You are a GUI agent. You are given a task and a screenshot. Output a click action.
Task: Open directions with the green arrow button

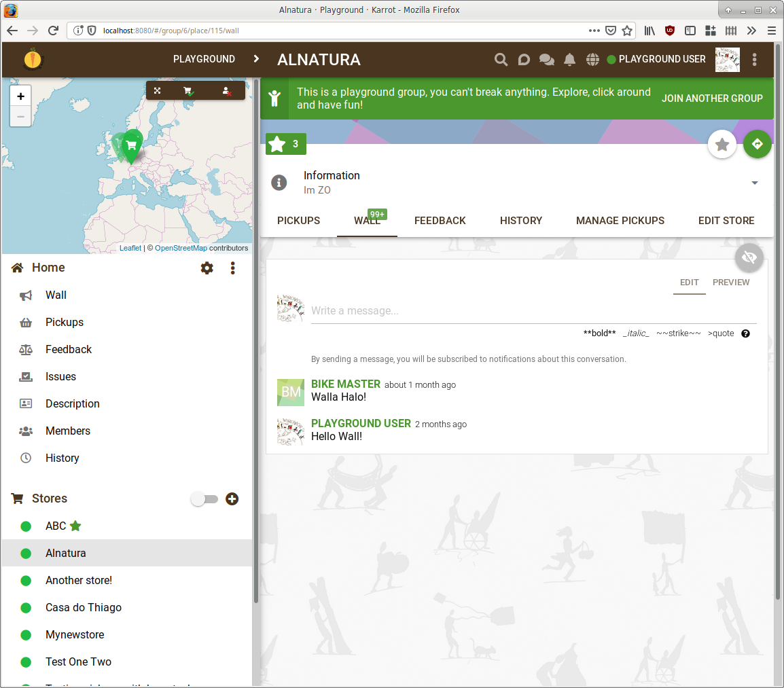coord(757,144)
